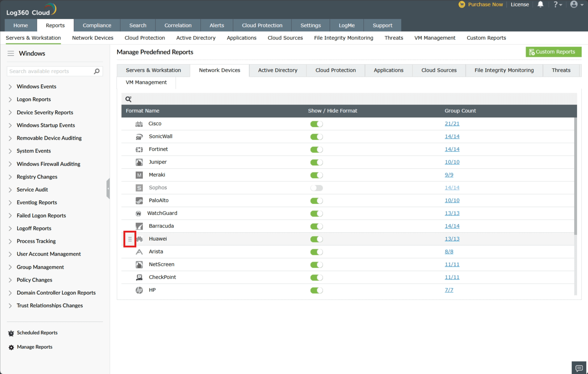588x374 pixels.
Task: Click inside the Search available reports field
Action: coord(50,71)
